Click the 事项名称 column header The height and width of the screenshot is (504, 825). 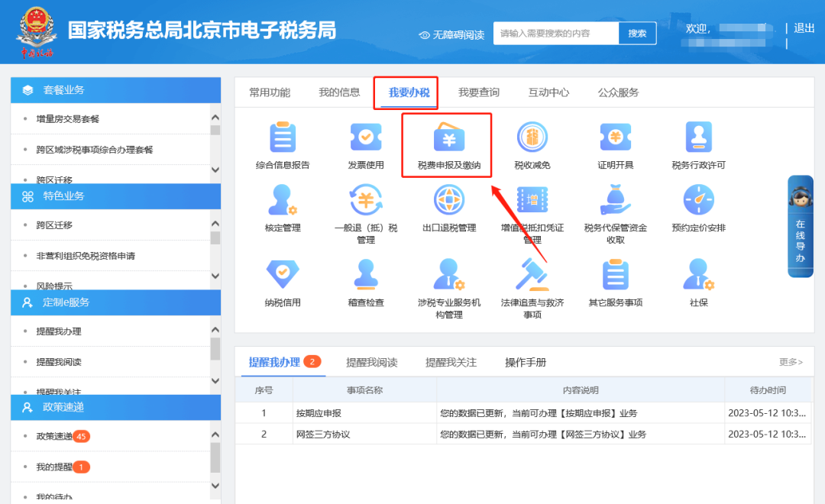click(364, 390)
